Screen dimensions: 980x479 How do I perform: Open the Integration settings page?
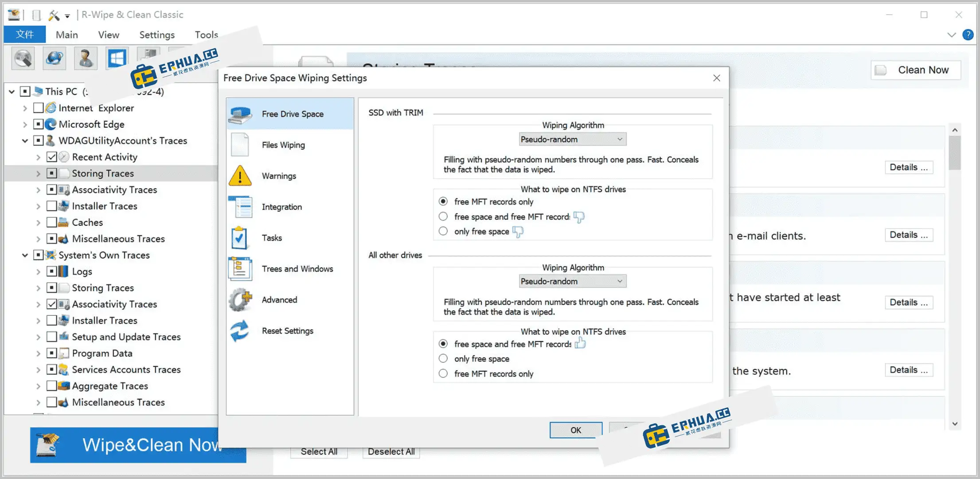(290, 207)
